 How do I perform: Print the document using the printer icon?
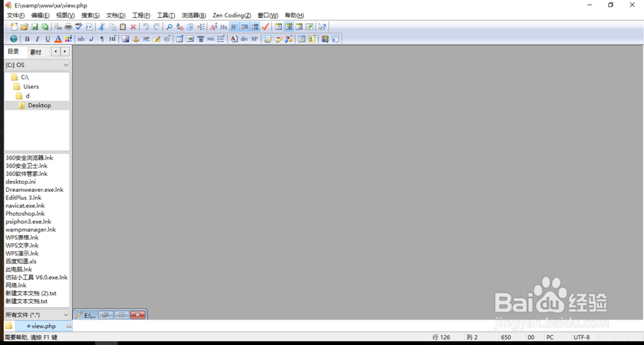tap(68, 27)
